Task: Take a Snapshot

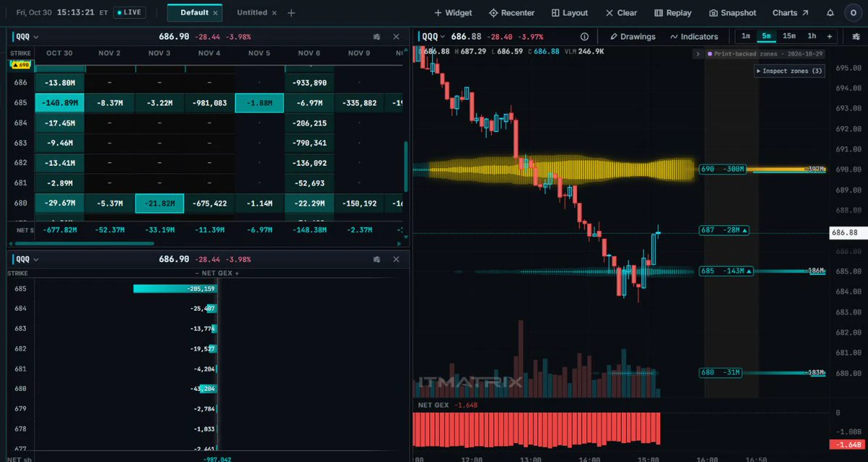Action: pos(733,13)
